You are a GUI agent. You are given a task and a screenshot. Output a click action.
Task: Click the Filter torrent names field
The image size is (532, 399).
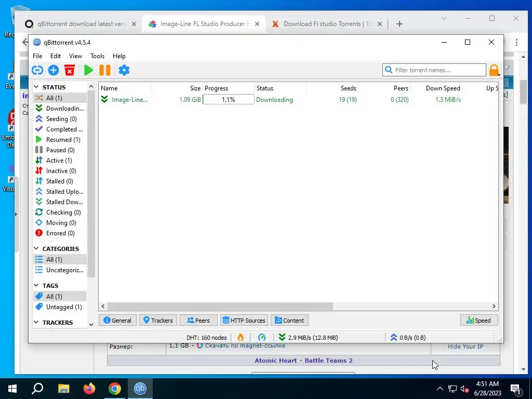click(434, 70)
